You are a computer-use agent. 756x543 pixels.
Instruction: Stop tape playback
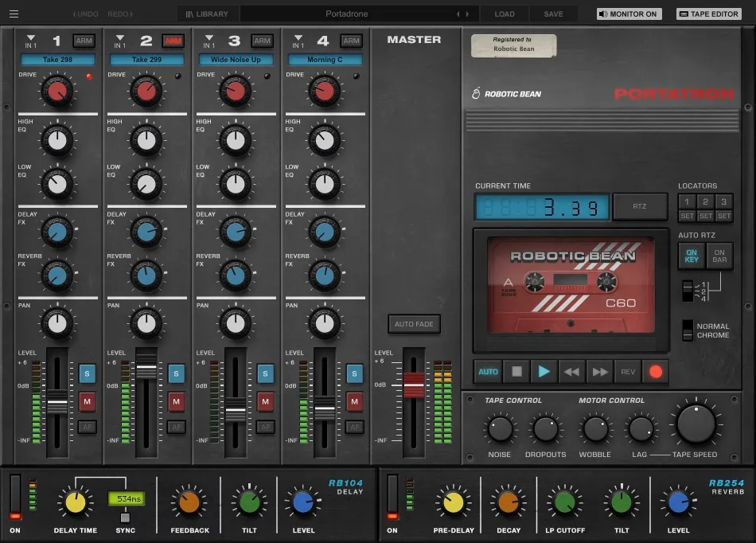pyautogui.click(x=516, y=371)
